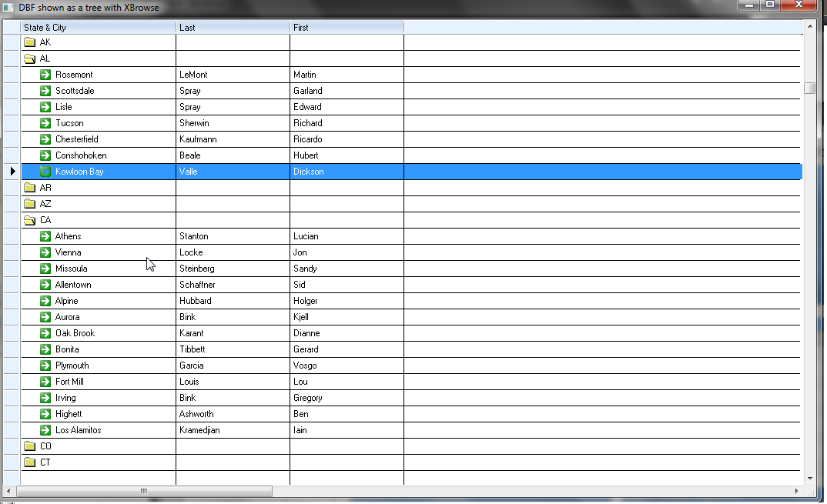Screen dimensions: 827x504
Task: Click the horizontal scrollbar thumb
Action: 144,492
